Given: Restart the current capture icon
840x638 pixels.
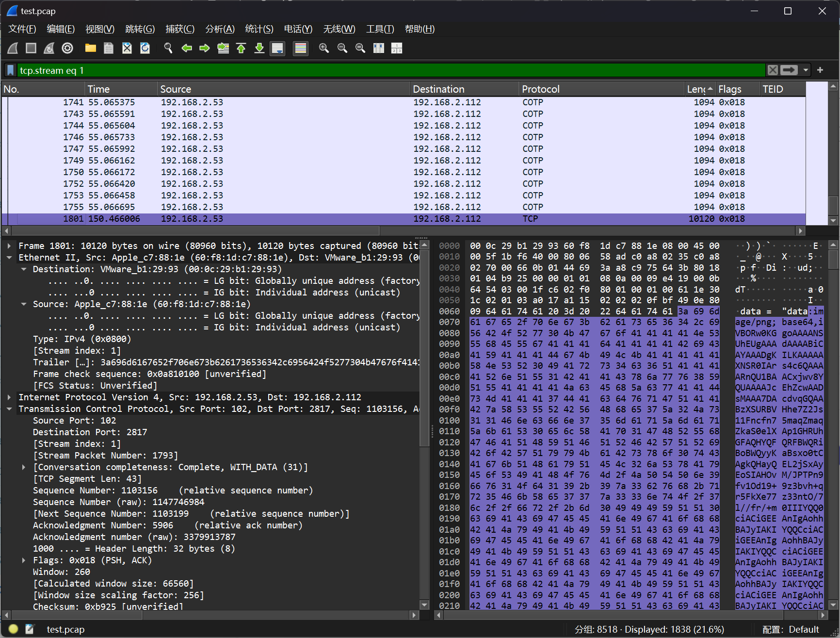Looking at the screenshot, I should click(49, 48).
